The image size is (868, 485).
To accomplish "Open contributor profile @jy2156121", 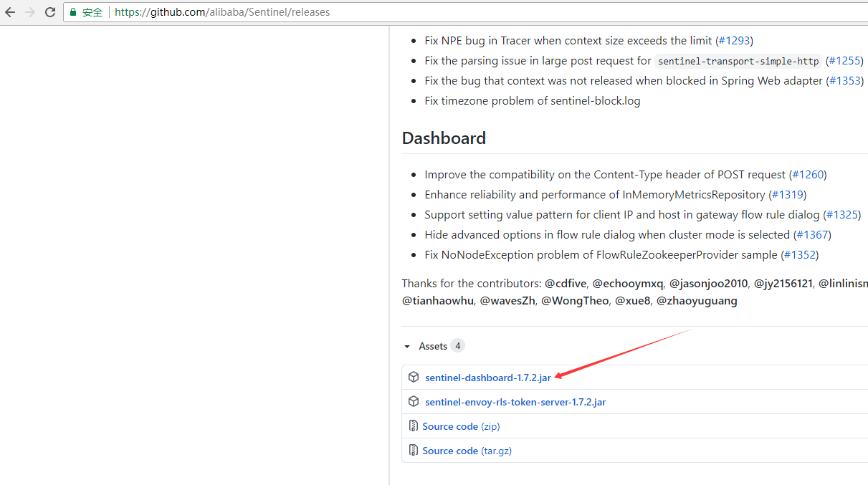I will pyautogui.click(x=783, y=284).
